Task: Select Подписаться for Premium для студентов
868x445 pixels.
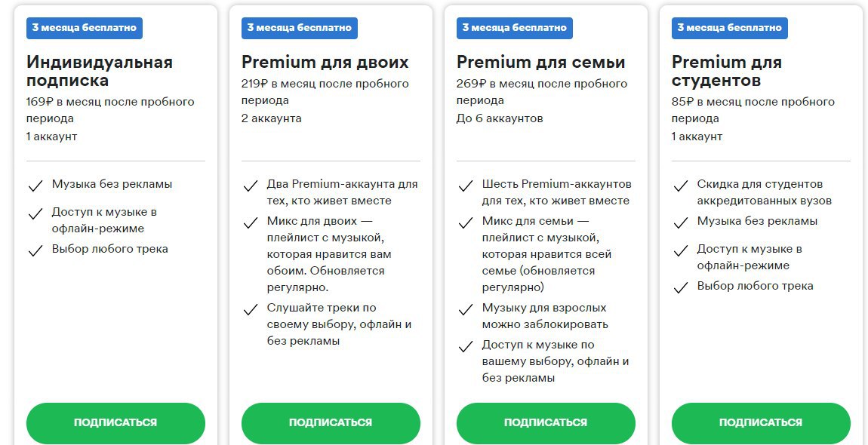Action: coord(761,423)
